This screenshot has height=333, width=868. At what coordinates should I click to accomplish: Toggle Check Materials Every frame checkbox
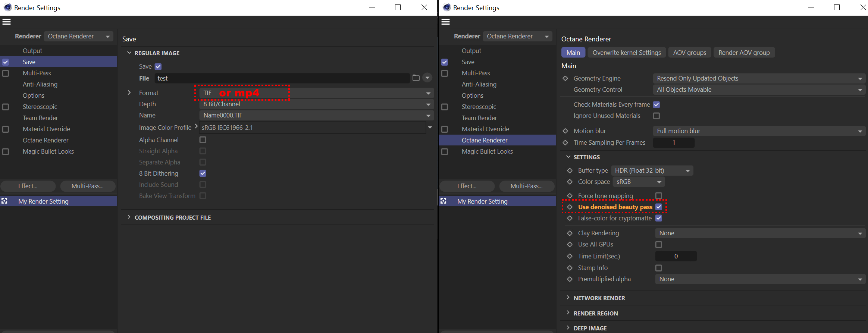pyautogui.click(x=657, y=104)
